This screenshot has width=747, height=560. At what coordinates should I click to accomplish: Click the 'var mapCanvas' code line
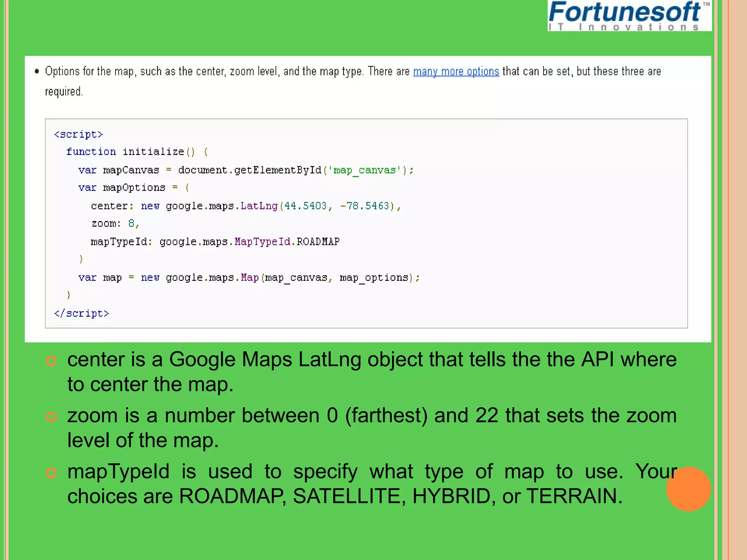coord(246,170)
